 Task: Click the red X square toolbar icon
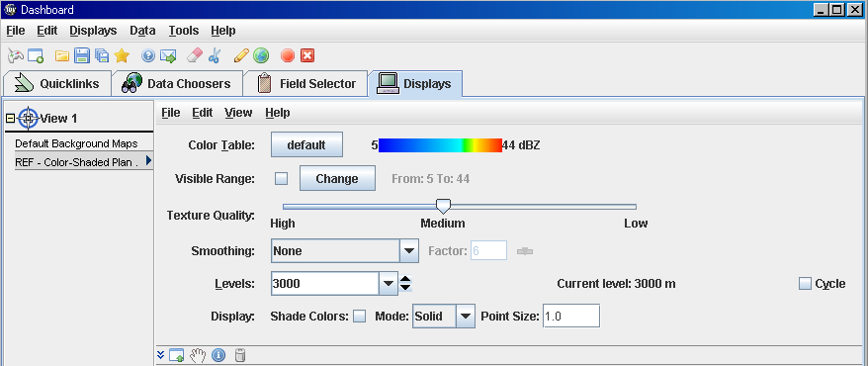307,55
